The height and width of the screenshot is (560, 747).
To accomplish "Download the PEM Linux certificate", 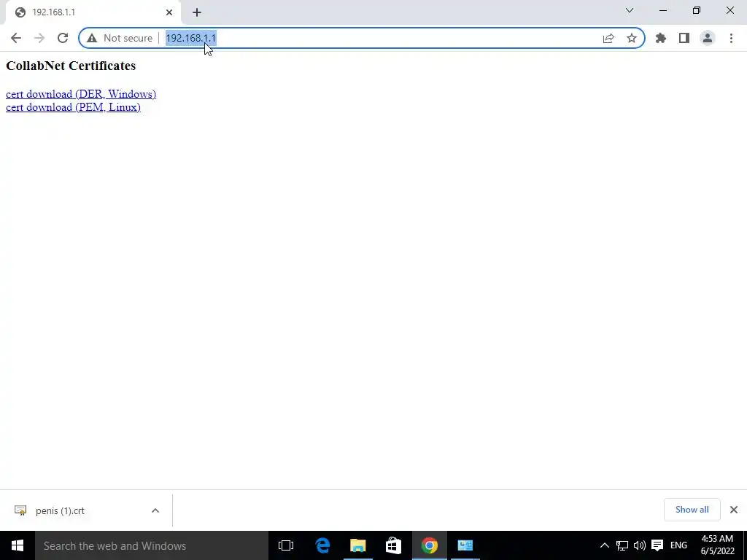I will 73,107.
